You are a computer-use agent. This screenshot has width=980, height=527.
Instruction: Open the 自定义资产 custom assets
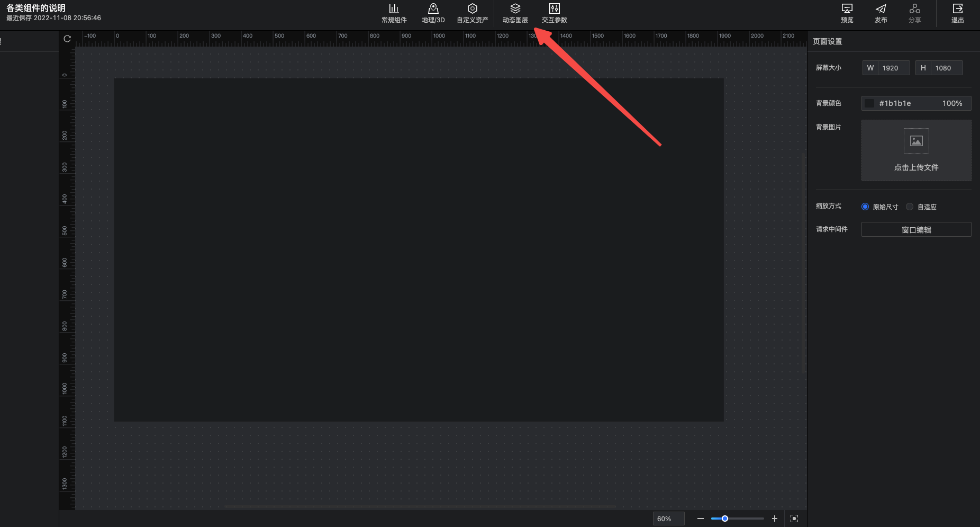pyautogui.click(x=472, y=13)
